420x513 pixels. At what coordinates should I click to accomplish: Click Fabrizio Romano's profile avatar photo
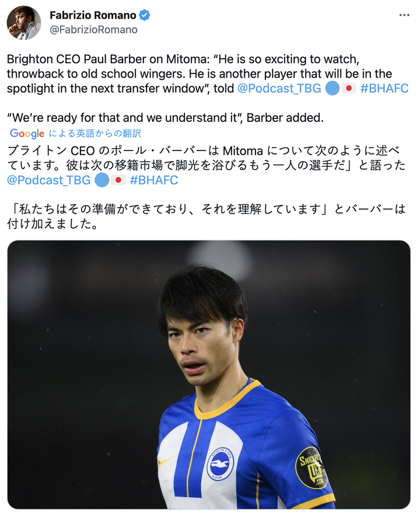[x=24, y=23]
